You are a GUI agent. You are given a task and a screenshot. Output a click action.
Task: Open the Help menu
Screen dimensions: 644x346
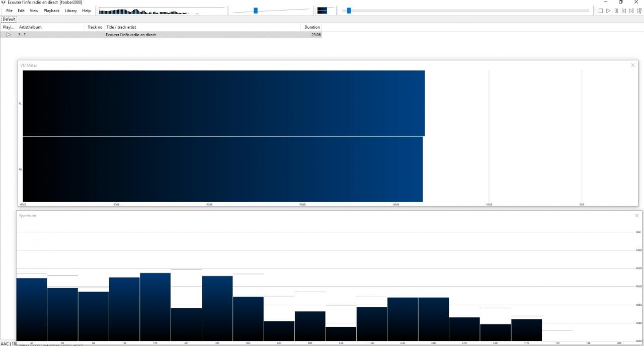(x=87, y=11)
